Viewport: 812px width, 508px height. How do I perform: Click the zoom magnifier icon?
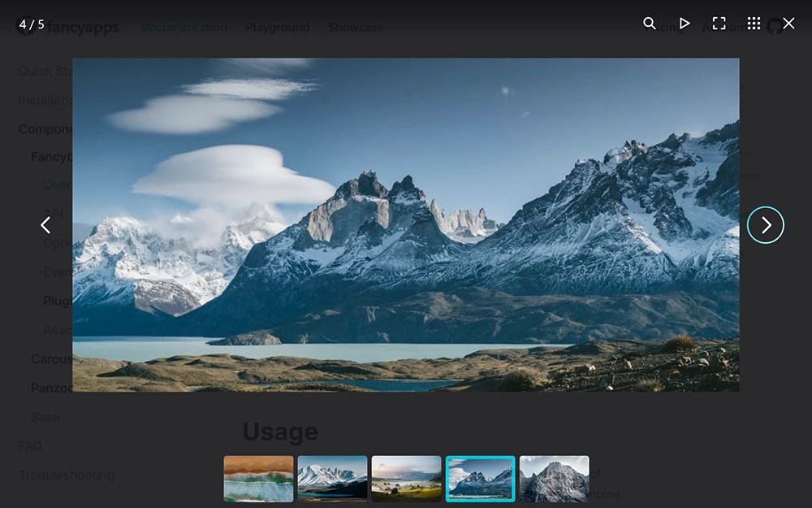point(650,24)
